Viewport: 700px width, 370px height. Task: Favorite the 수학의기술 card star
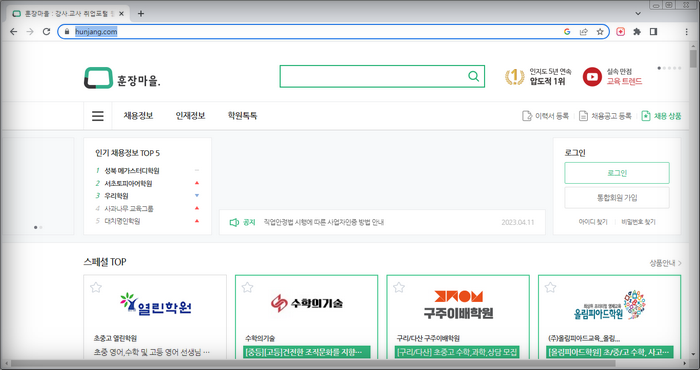point(247,287)
